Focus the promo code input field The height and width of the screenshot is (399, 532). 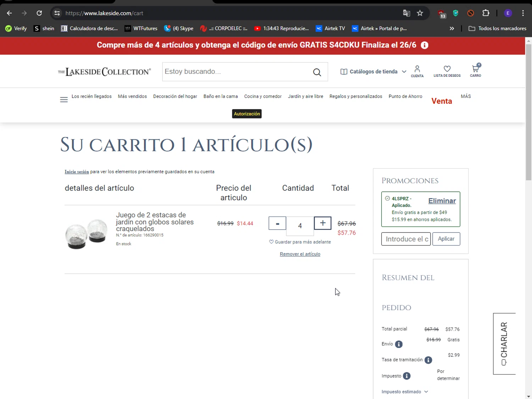[x=406, y=239]
